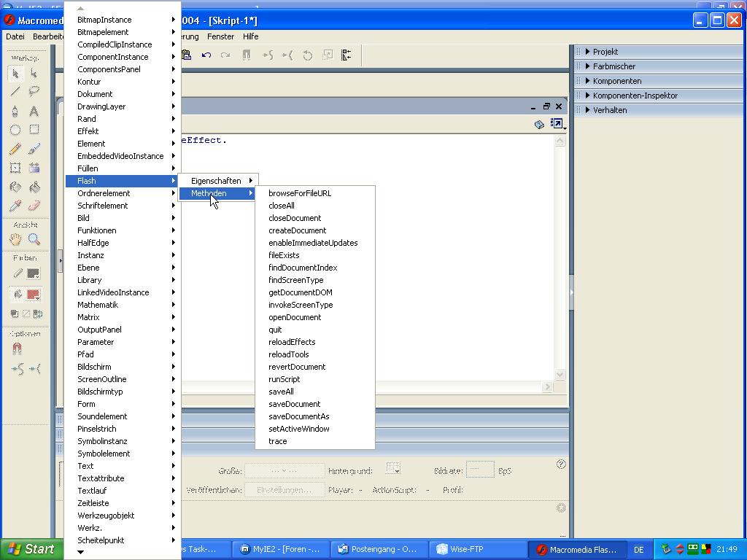Choose getDocumentDOM method

(315, 292)
